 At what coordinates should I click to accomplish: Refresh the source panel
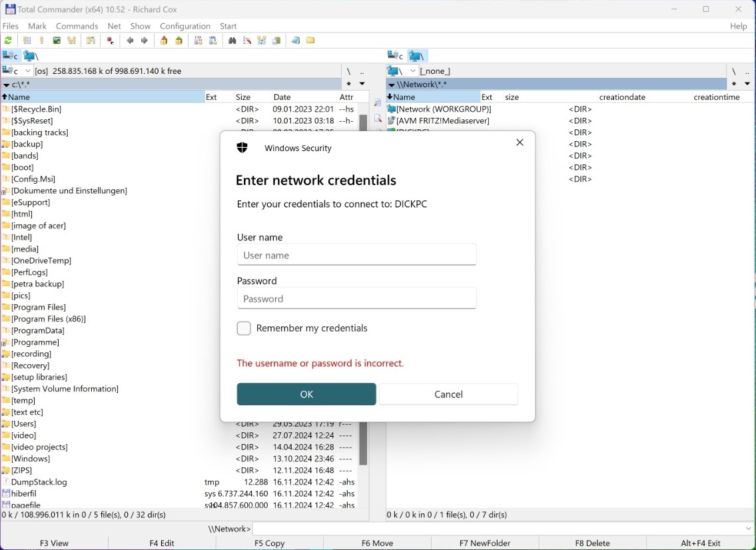[x=9, y=40]
